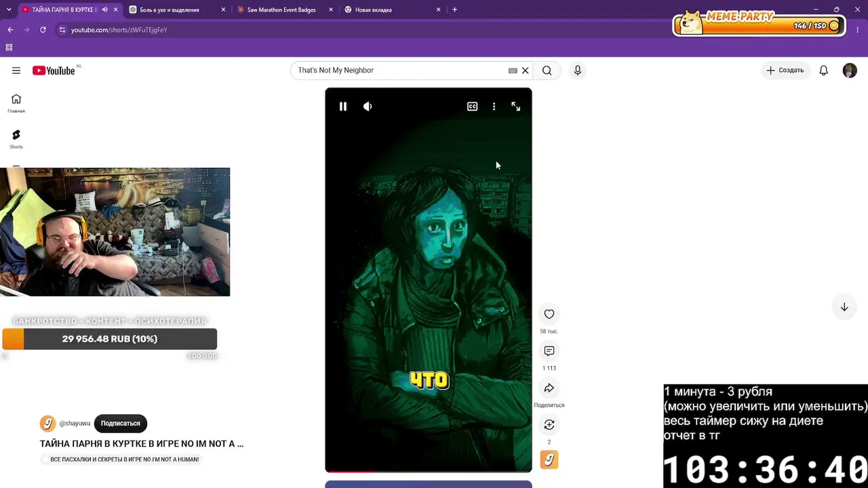Mute the YouTube tab via speaker icon
Screen dimensions: 868x488
tap(104, 9)
